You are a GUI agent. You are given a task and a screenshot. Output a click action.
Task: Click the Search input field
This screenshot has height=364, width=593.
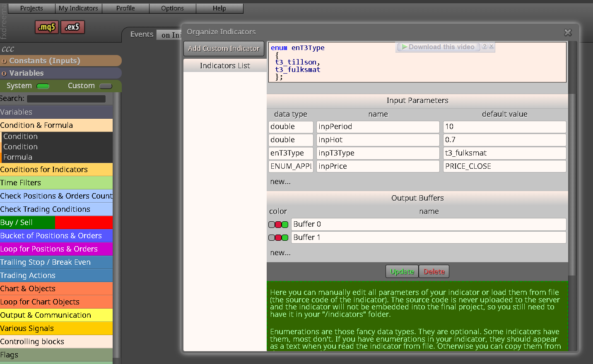click(x=66, y=99)
